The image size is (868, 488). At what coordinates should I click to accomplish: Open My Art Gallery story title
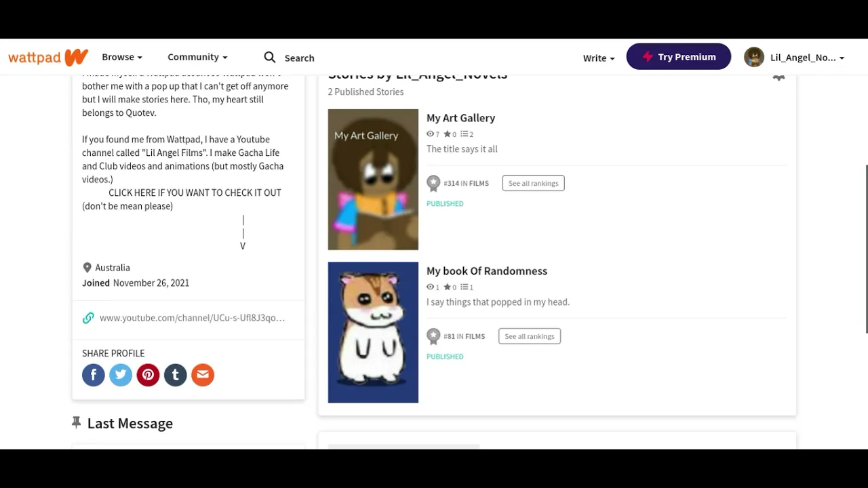[460, 118]
